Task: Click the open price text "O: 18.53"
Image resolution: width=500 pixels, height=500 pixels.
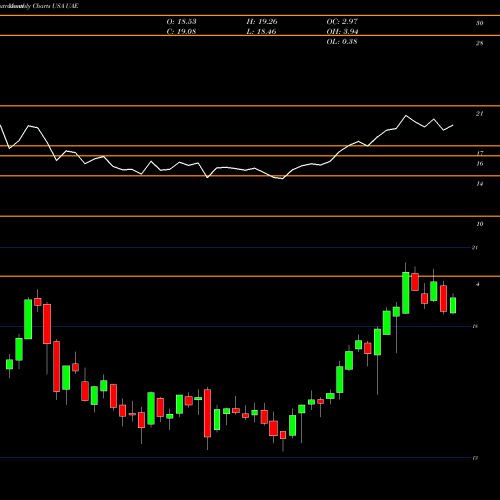Action: click(181, 22)
